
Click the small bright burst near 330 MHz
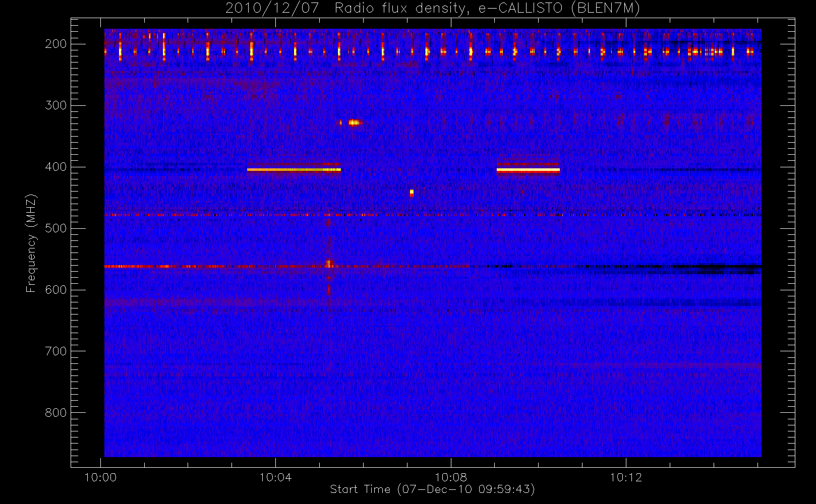click(355, 122)
